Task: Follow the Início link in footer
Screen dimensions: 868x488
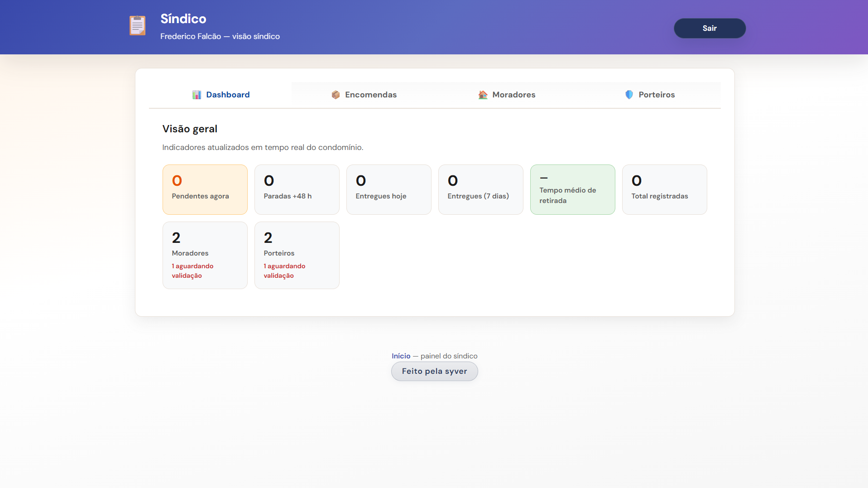Action: pos(401,356)
